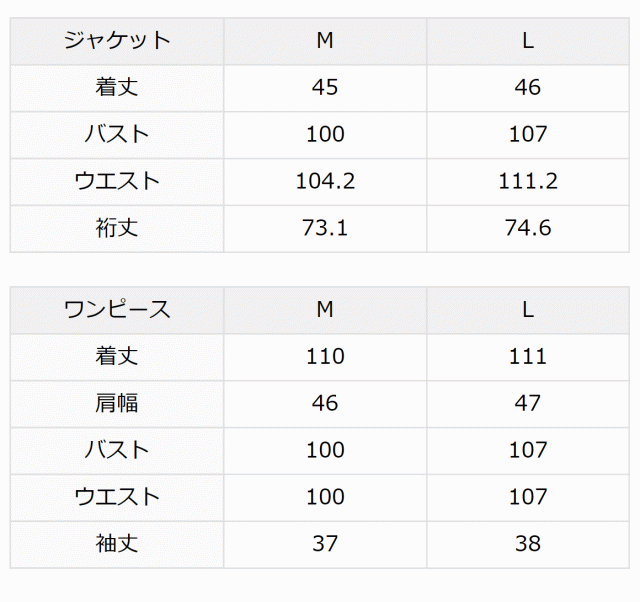Viewport: 640px width, 602px height.
Task: Select the M column header in ジャケット table
Action: 325,41
